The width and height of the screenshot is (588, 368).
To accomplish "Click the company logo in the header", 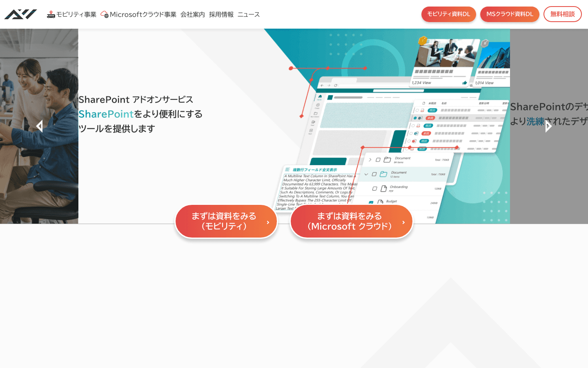I will point(20,14).
